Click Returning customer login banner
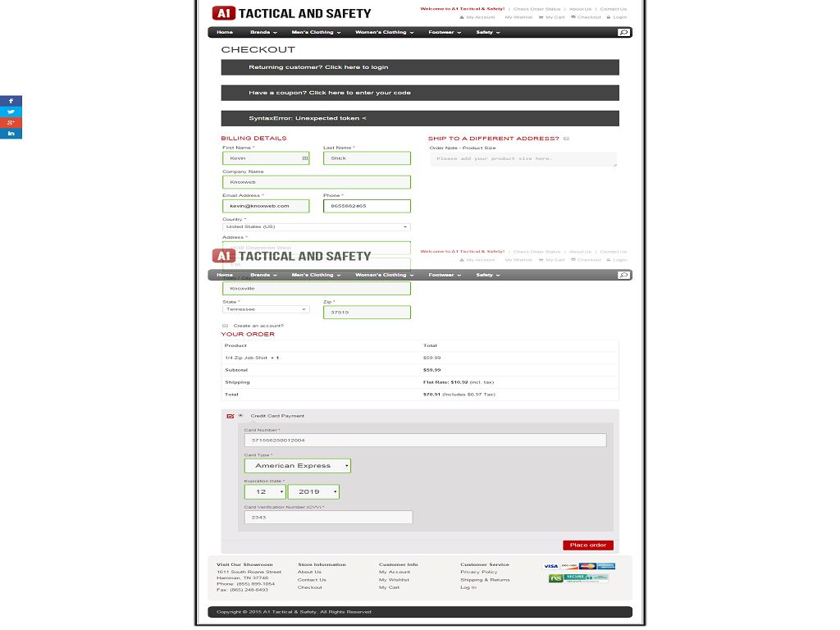The width and height of the screenshot is (840, 630). click(420, 67)
